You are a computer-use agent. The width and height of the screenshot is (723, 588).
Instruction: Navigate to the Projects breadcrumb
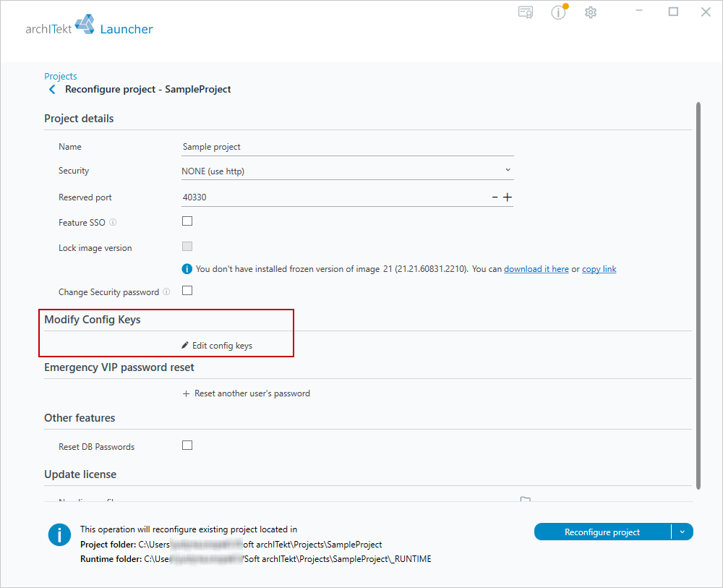(61, 76)
